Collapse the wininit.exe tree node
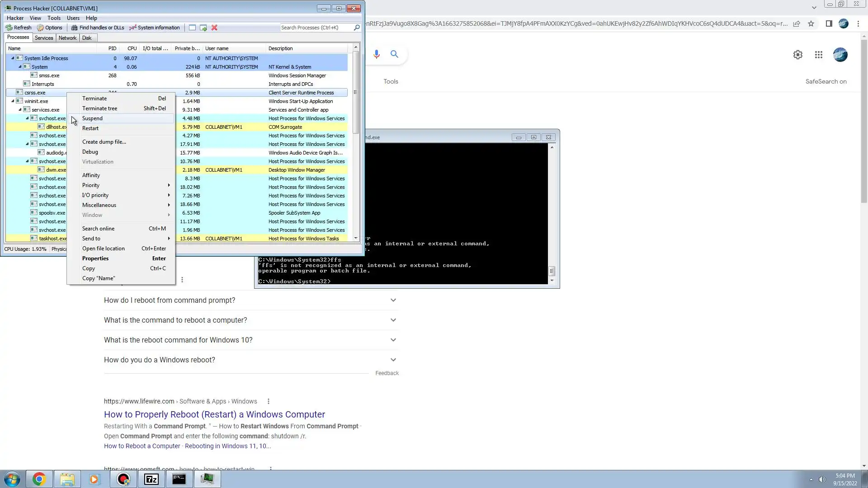This screenshot has height=488, width=868. (13, 101)
